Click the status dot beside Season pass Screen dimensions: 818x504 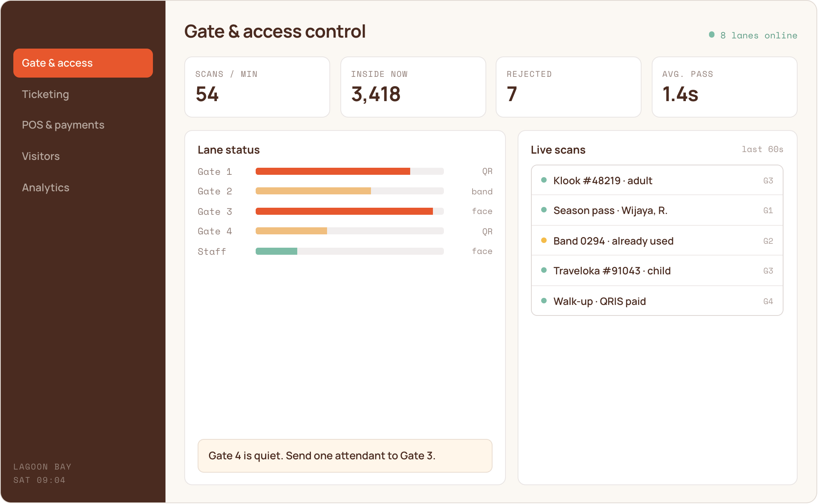[x=544, y=210]
